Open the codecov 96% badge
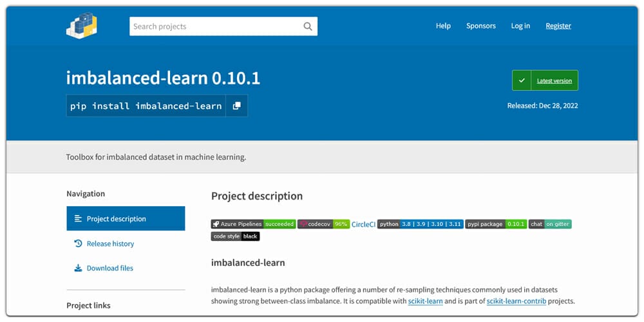The image size is (644, 322). 324,224
